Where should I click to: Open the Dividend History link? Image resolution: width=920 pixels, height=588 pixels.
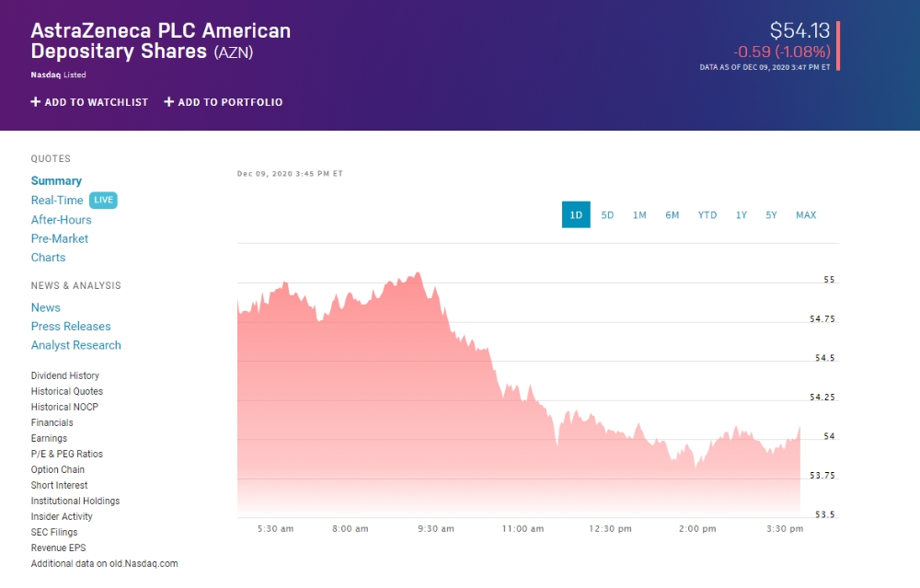click(x=65, y=375)
